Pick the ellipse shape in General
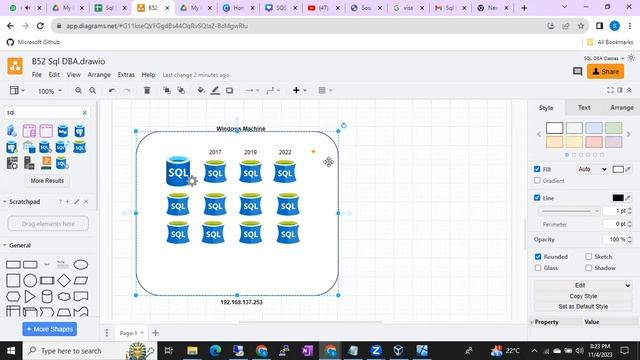This screenshot has height=360, width=640. (x=81, y=264)
